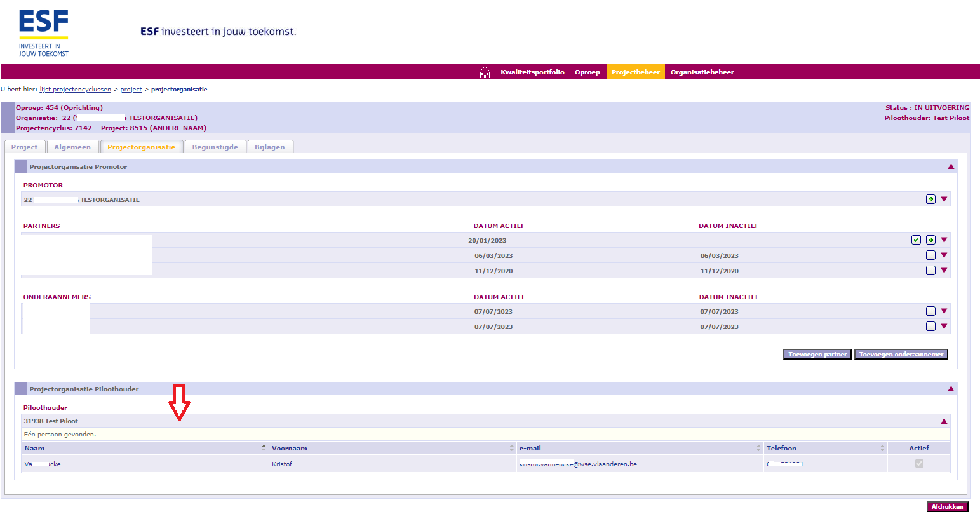Click partner active date 20/01/2023
Viewport: 980px width, 521px height.
(x=487, y=241)
